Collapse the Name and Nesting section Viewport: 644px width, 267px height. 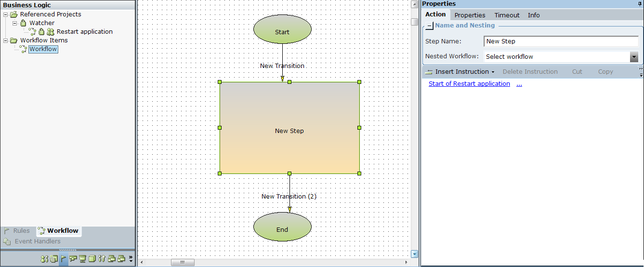pyautogui.click(x=429, y=26)
